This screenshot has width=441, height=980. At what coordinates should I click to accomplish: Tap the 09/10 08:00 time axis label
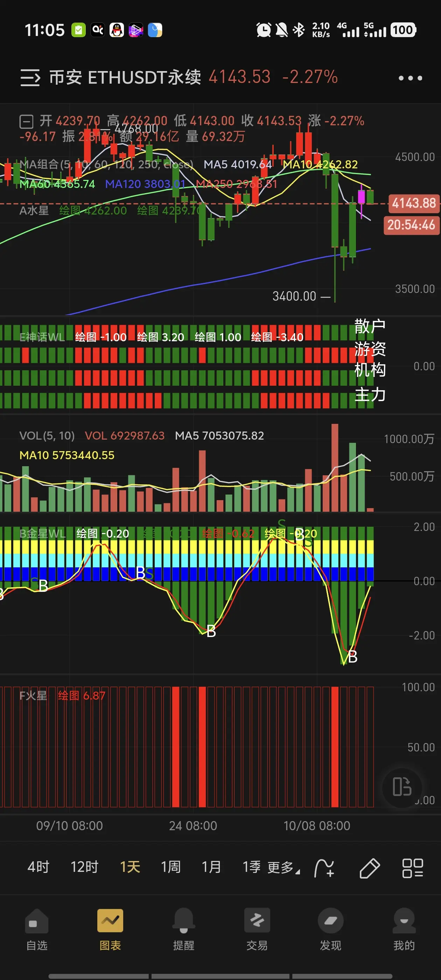69,826
